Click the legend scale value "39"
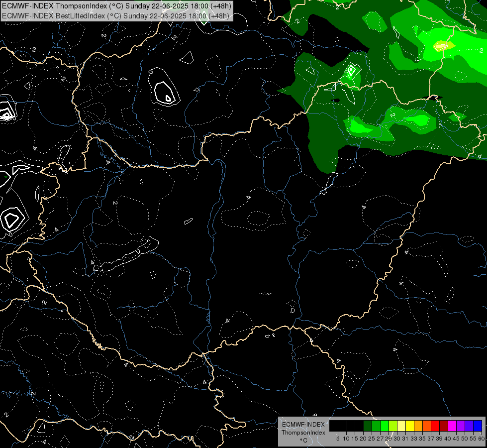The image size is (487, 448). click(x=439, y=439)
